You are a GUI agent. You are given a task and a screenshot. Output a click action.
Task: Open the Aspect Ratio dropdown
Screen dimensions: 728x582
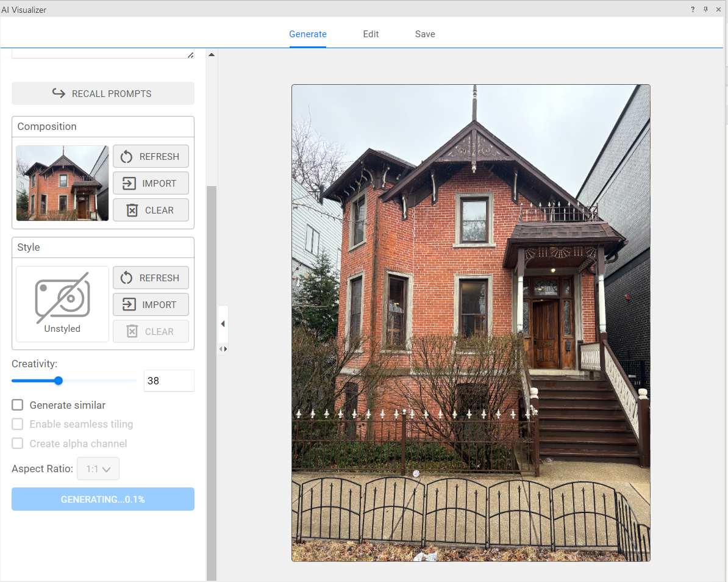coord(98,469)
